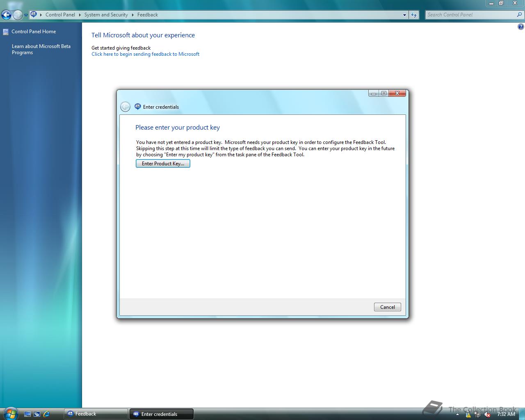Launch Internet Explorer from Quick Launch
The width and height of the screenshot is (525, 420).
point(46,414)
